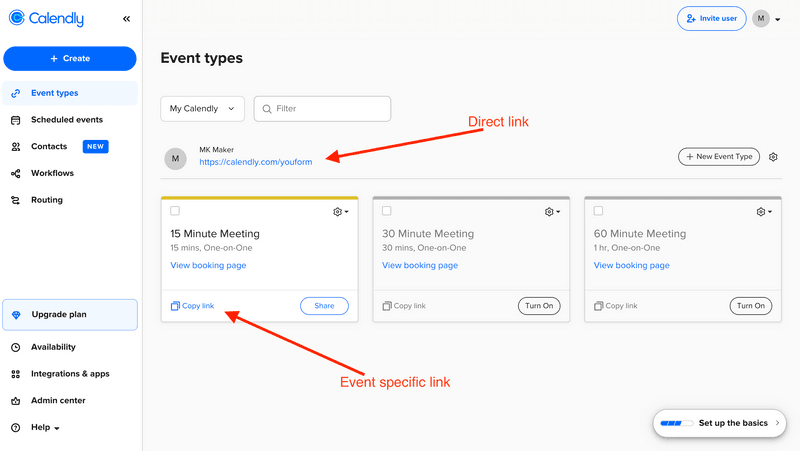
Task: Click the Upgrade plan label in sidebar
Action: tap(59, 315)
